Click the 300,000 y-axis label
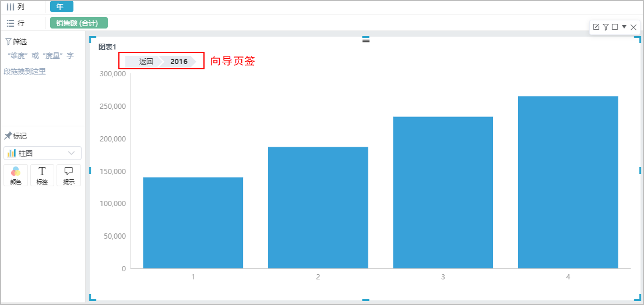This screenshot has width=644, height=305. click(x=113, y=74)
